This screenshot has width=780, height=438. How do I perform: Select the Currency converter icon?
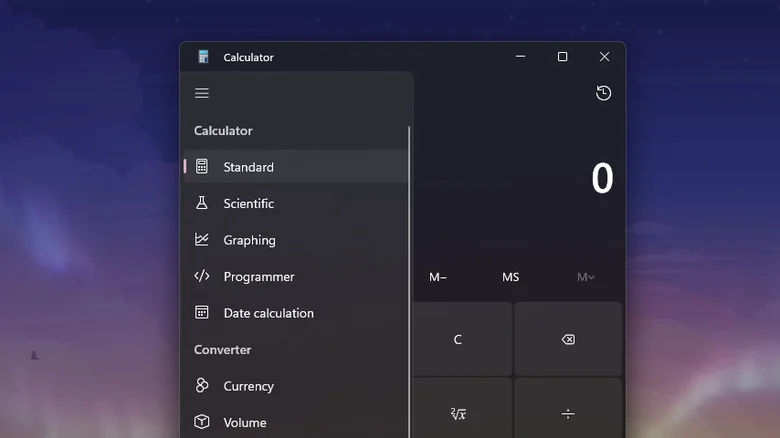202,386
